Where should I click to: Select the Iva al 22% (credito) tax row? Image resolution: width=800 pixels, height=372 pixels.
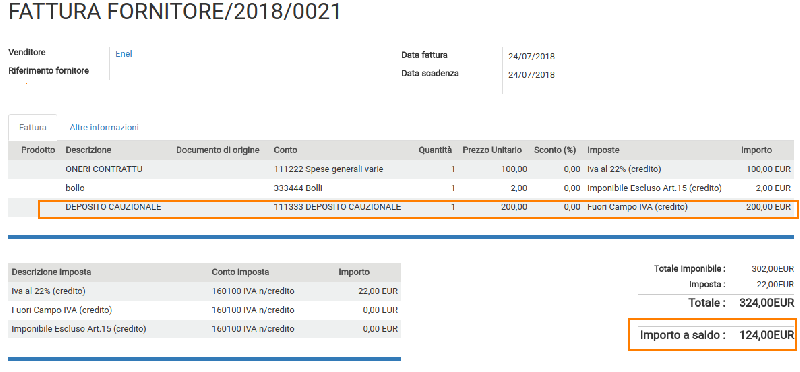pos(204,291)
